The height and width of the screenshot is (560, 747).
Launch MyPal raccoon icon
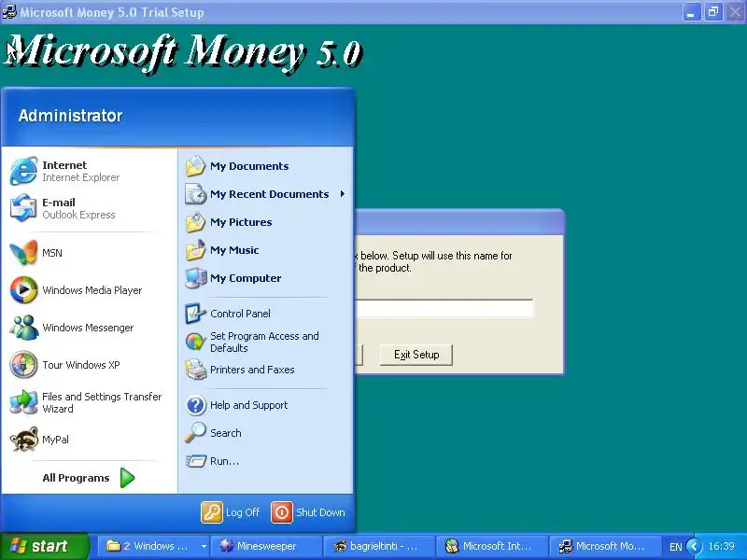tap(89, 440)
